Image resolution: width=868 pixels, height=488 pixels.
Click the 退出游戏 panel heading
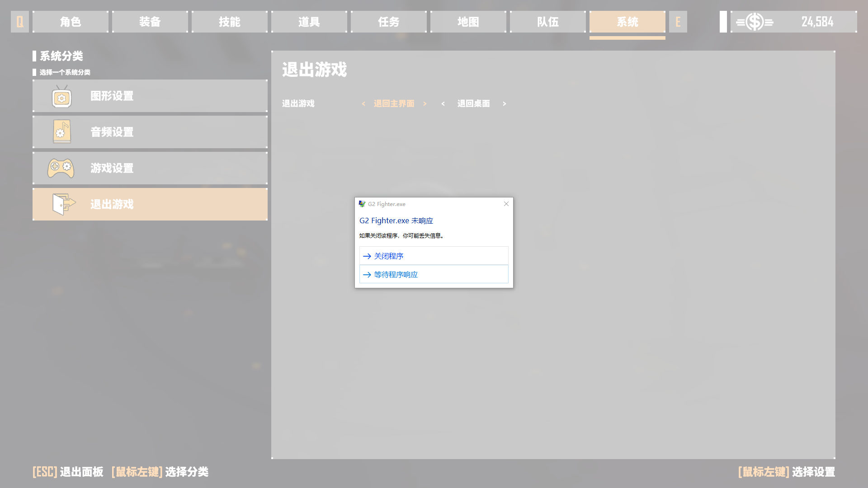[315, 70]
